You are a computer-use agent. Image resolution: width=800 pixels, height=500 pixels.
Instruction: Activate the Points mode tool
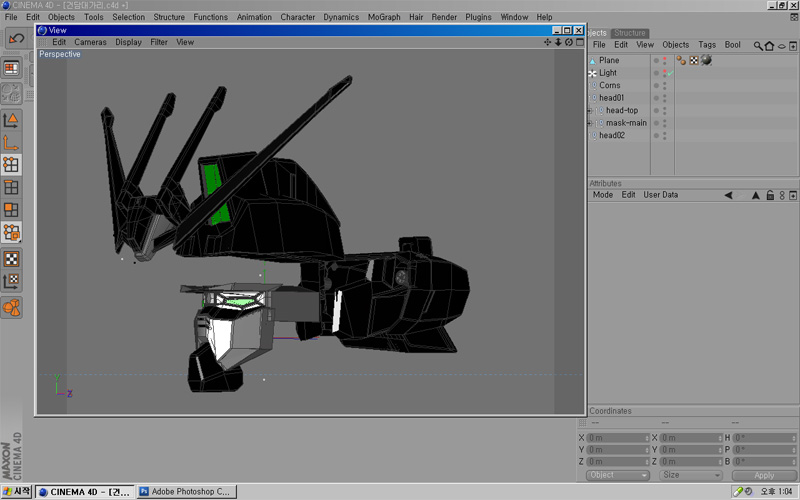click(x=11, y=164)
